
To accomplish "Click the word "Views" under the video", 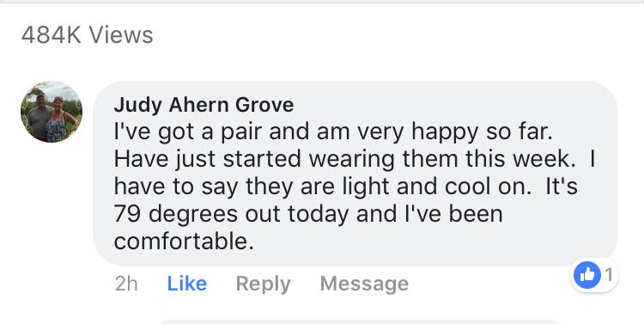I will pyautogui.click(x=121, y=35).
